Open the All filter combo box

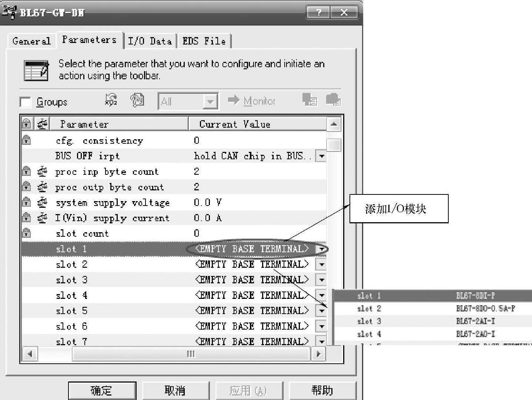pyautogui.click(x=188, y=101)
